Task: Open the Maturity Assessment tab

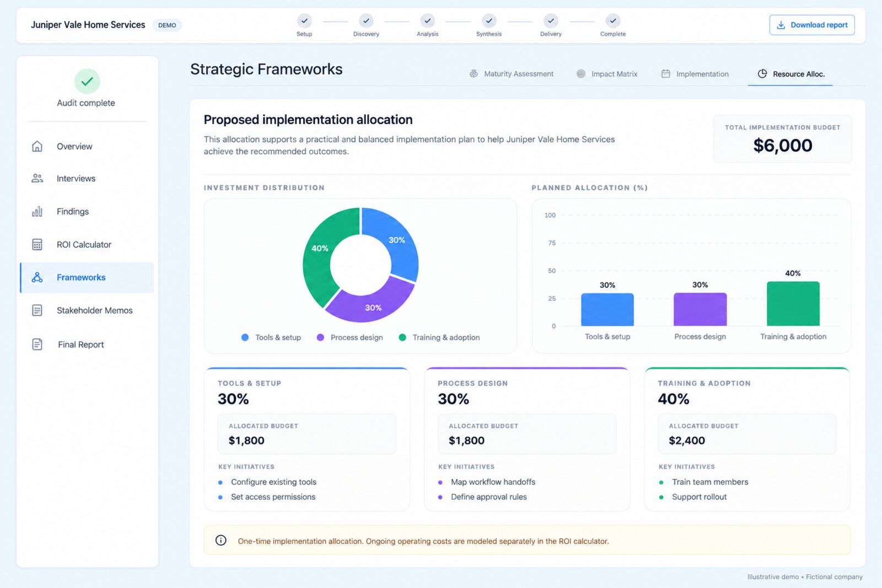Action: click(512, 74)
